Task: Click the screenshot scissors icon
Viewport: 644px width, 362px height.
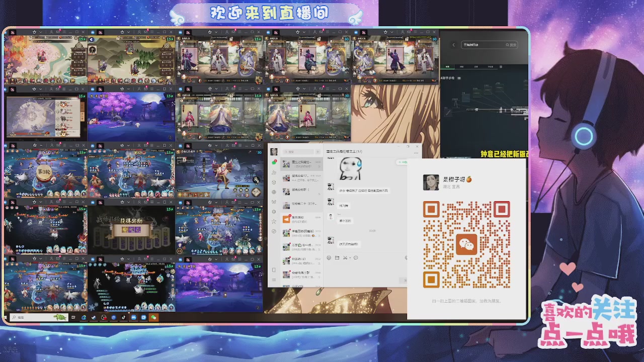Action: pos(345,258)
